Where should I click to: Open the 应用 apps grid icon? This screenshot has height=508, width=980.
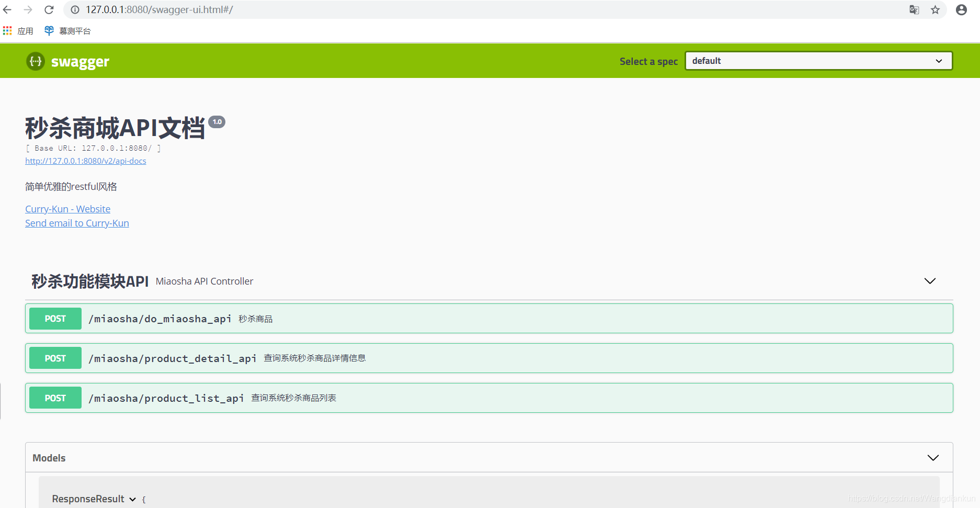tap(7, 31)
